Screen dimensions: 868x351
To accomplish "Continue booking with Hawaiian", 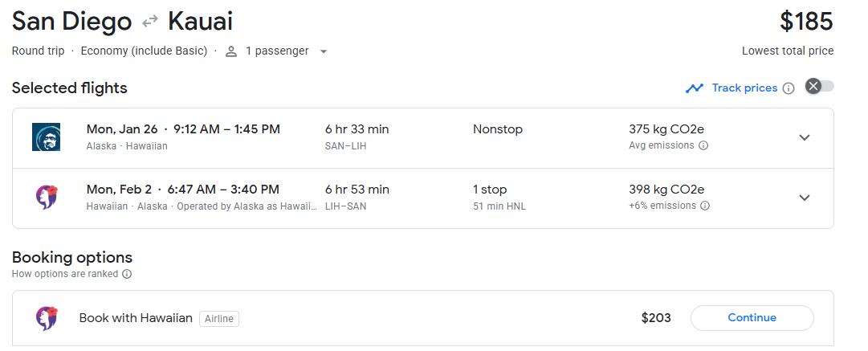I will click(752, 318).
